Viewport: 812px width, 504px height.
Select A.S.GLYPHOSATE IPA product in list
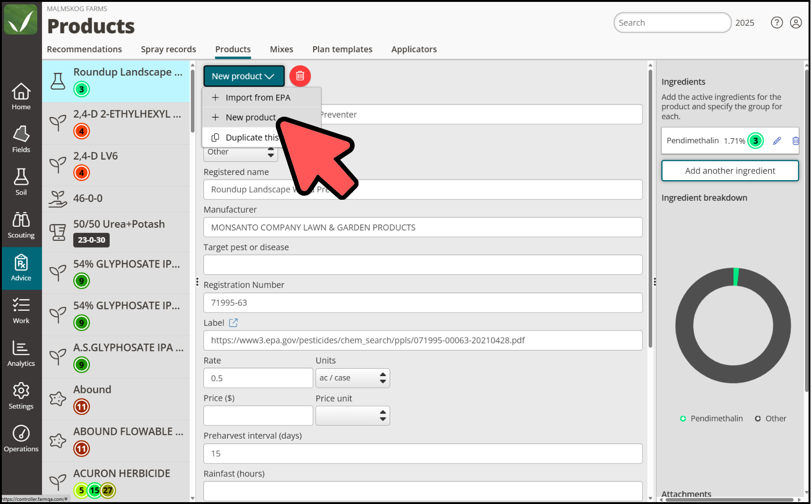coord(116,357)
